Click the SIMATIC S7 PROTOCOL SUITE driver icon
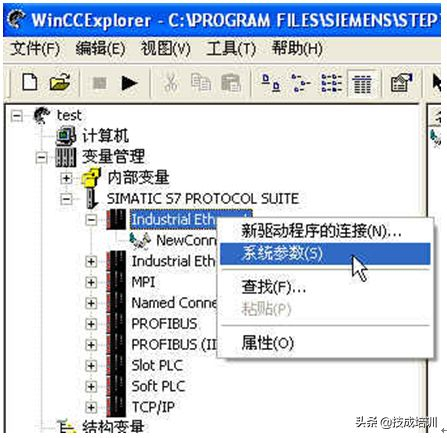This screenshot has height=438, width=447. [x=91, y=199]
